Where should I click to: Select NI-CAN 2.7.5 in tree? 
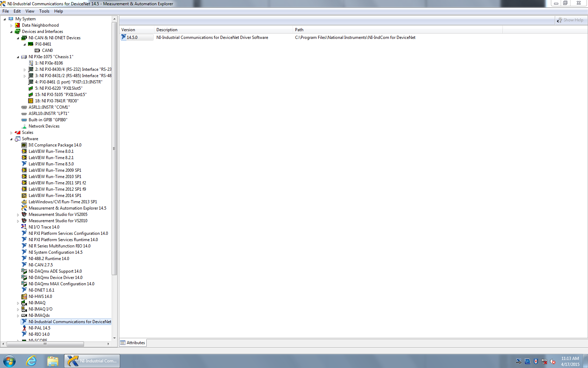(41, 265)
